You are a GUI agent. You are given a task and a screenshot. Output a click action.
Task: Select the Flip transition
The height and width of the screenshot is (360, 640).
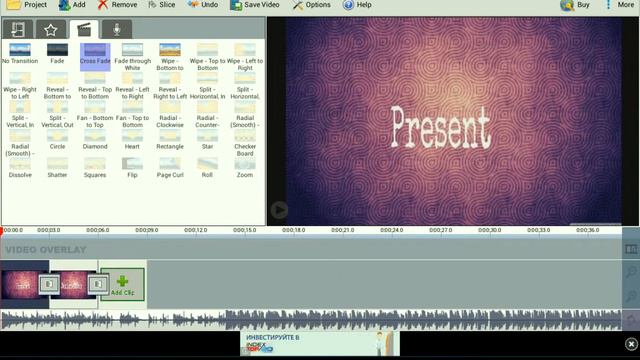click(133, 168)
